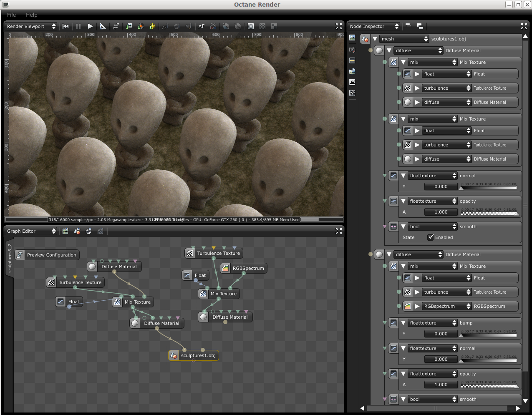Image resolution: width=532 pixels, height=415 pixels.
Task: Open the Render Viewport panel type dropdown
Action: (x=31, y=26)
